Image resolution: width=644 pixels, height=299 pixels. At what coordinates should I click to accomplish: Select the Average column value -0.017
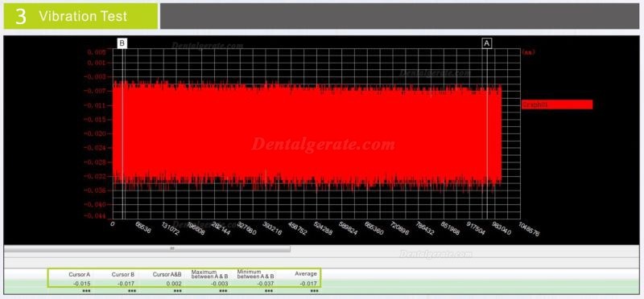click(309, 284)
